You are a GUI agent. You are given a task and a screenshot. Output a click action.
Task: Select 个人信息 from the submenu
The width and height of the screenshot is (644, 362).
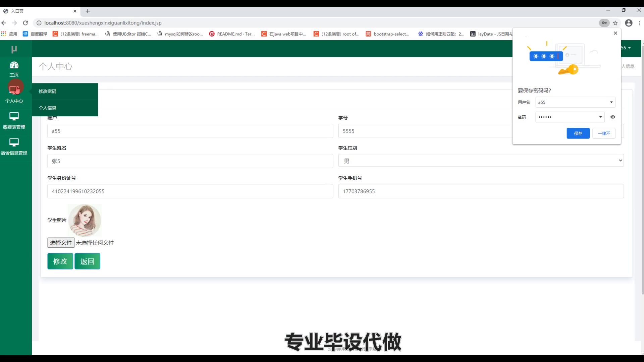coord(47,108)
